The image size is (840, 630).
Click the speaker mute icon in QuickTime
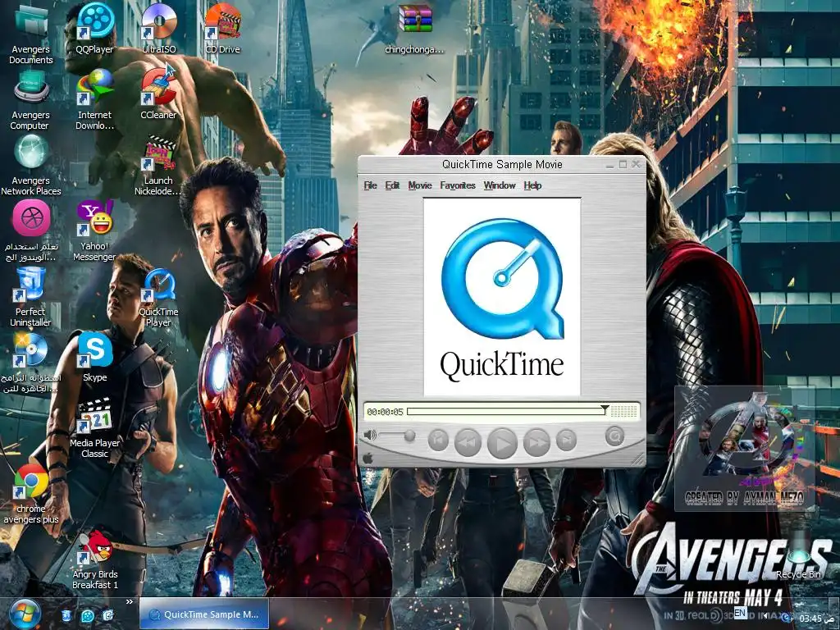pyautogui.click(x=370, y=435)
